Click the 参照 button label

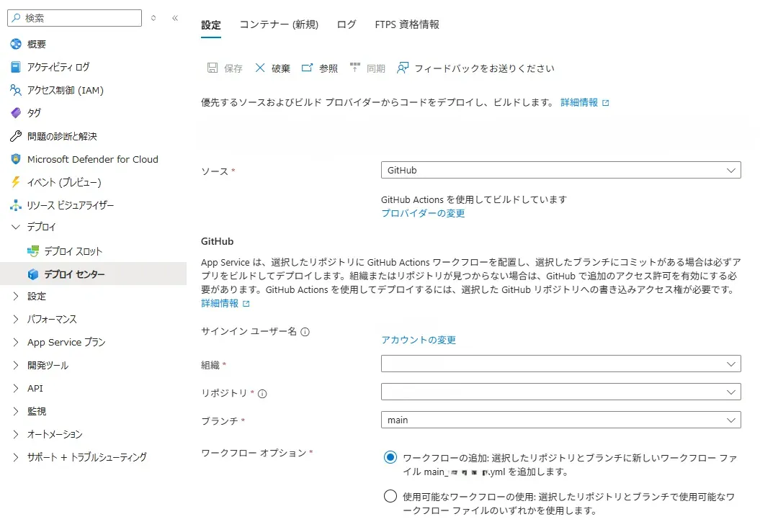[x=328, y=68]
